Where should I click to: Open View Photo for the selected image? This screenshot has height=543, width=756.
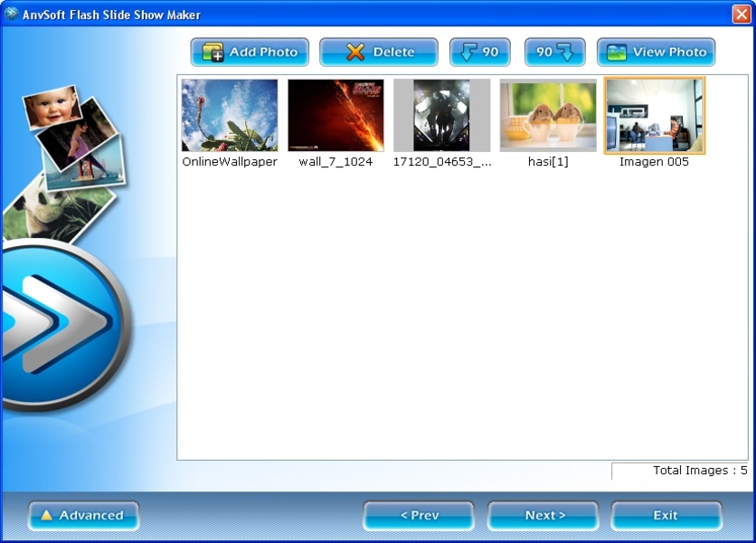[x=656, y=52]
